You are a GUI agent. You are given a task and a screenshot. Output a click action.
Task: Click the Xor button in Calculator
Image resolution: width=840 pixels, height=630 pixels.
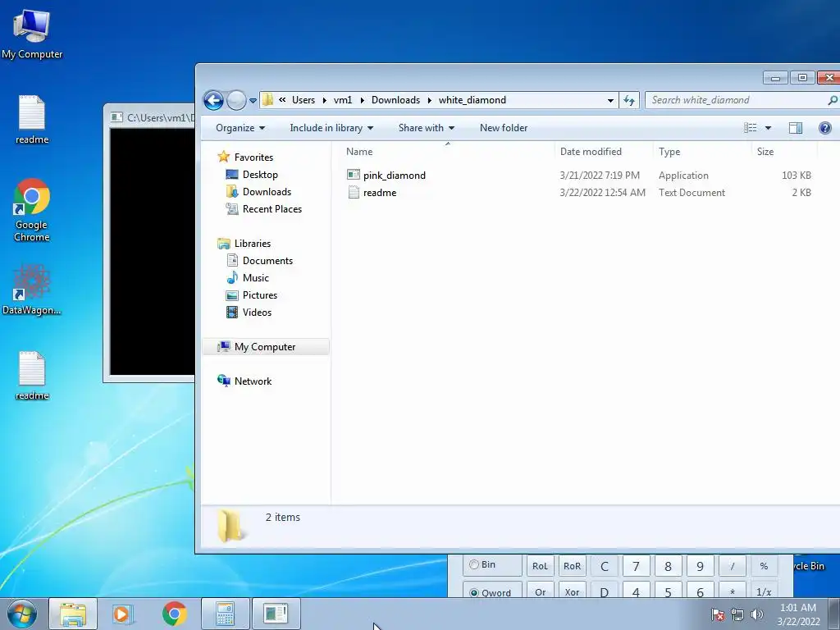point(572,591)
